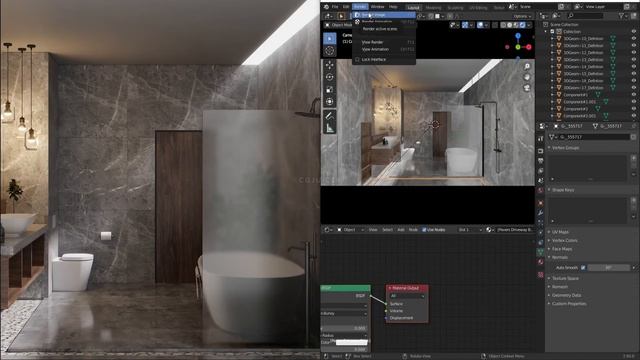Open the Edit menu
This screenshot has width=640, height=360.
click(346, 7)
